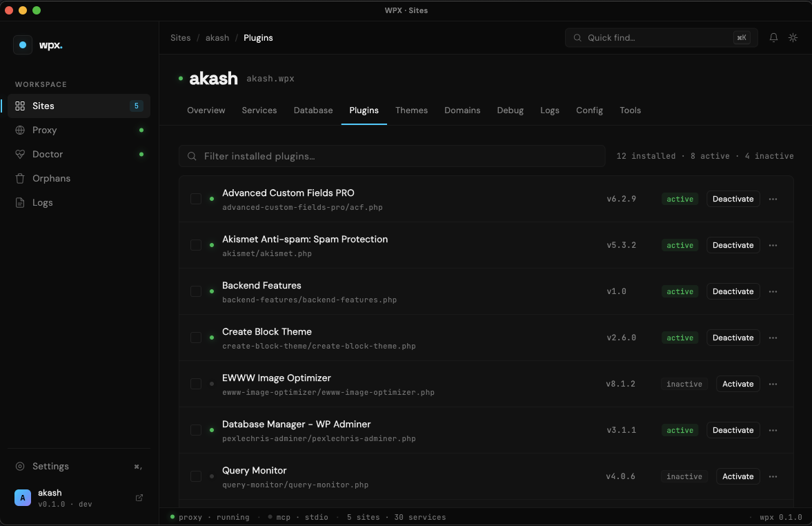Select the EWWW Image Optimizer checkbox
Viewport: 812px width, 526px height.
196,384
